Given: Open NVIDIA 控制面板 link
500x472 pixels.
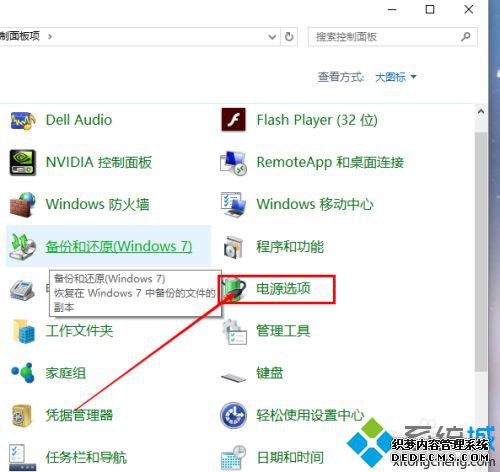Looking at the screenshot, I should 99,162.
